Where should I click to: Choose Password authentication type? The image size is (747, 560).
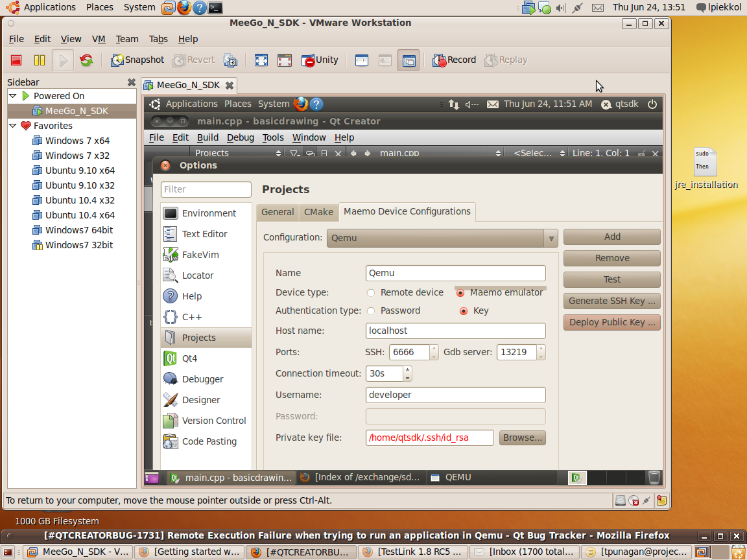coord(371,311)
